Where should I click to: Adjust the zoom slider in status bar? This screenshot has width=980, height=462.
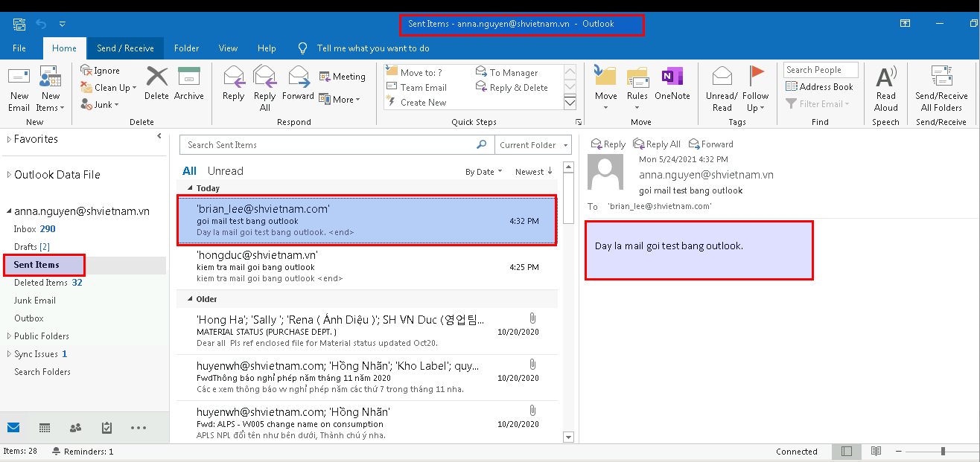pos(943,451)
